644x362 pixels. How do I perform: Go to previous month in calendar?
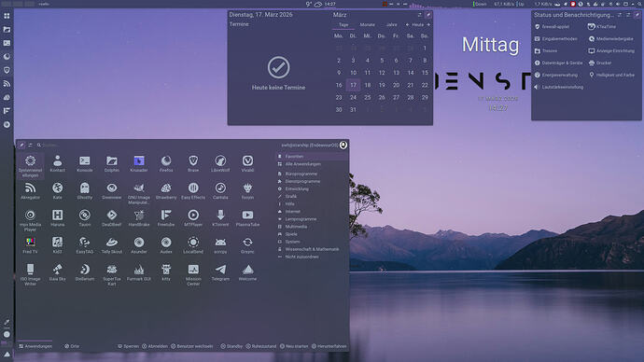(408, 25)
